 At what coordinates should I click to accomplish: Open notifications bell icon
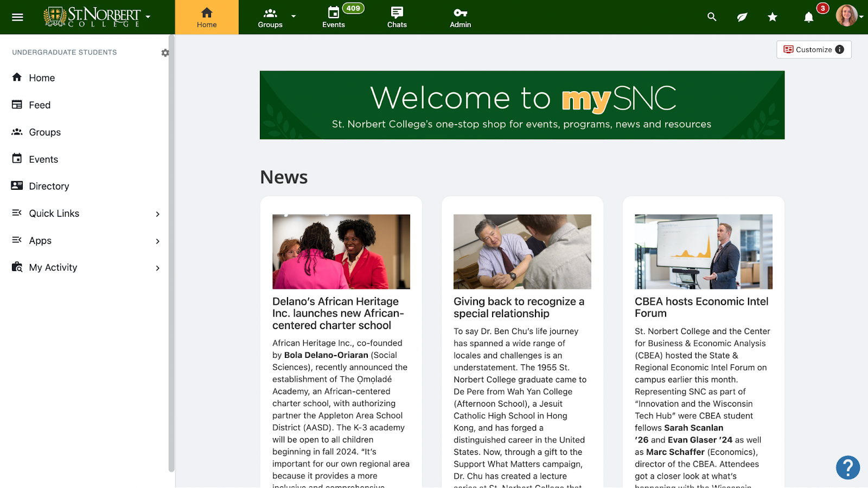808,17
